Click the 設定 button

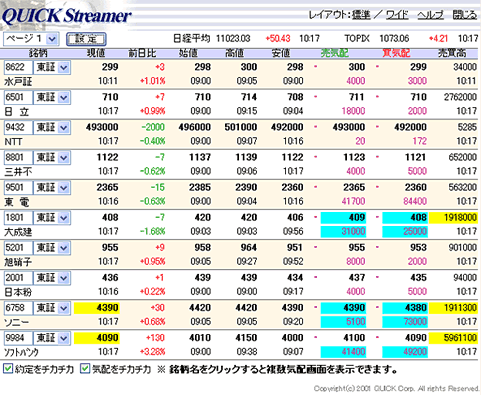point(86,39)
